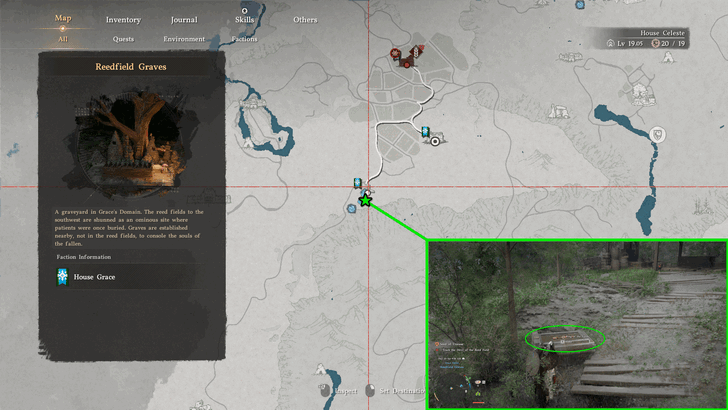Click the red enemy camp marker

(396, 53)
